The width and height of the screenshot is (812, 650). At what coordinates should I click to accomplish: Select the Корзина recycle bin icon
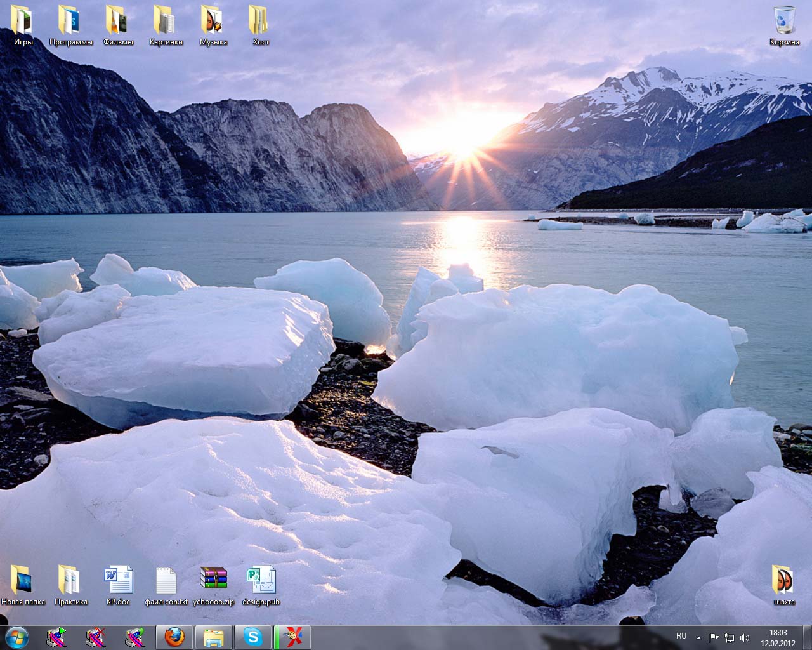coord(784,25)
